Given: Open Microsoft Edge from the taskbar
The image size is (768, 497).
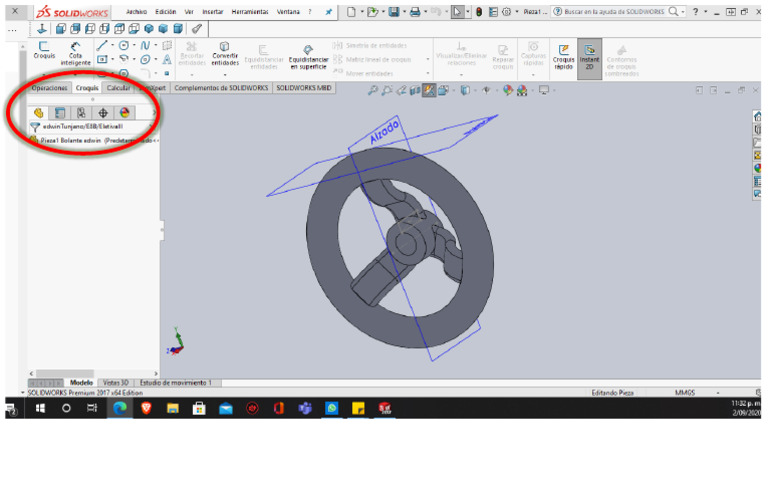Looking at the screenshot, I should pyautogui.click(x=119, y=408).
